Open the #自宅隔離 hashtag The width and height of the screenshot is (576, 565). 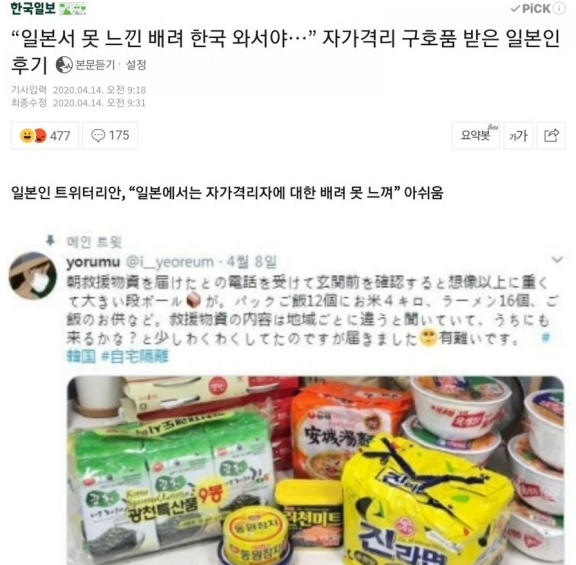click(x=135, y=356)
